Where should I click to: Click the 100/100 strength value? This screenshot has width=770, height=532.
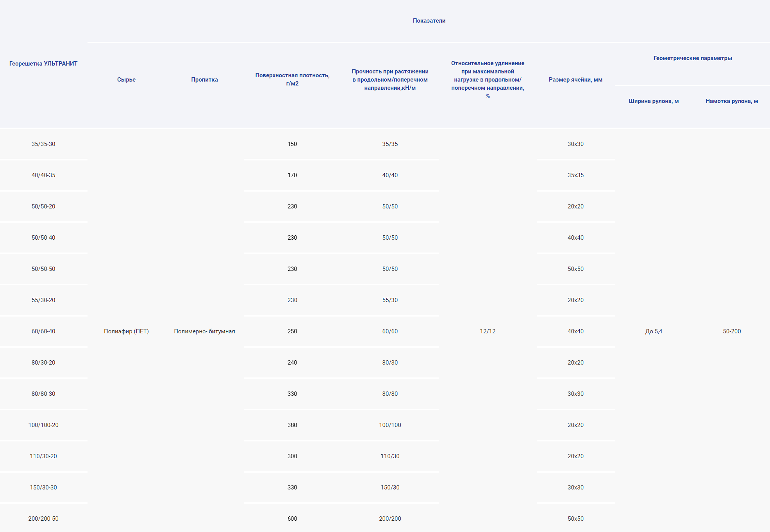pyautogui.click(x=390, y=425)
